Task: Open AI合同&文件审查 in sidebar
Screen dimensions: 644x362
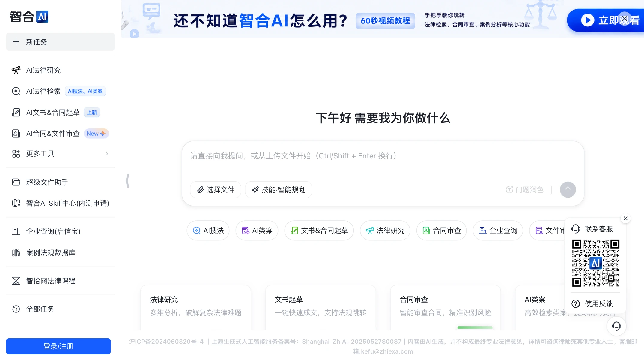Action: [60, 134]
